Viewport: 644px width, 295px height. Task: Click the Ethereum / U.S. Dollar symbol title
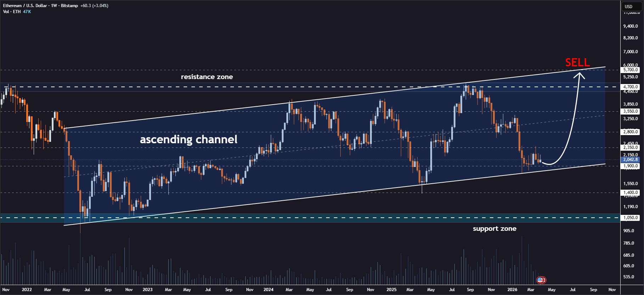point(25,6)
